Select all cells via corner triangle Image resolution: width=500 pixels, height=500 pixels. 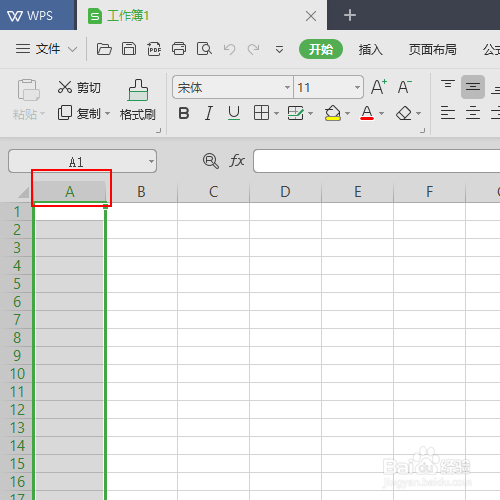tap(23, 192)
